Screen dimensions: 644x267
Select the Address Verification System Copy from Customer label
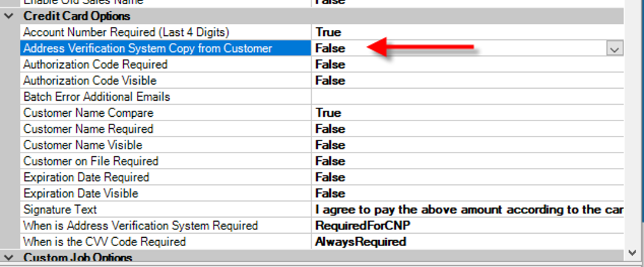point(148,48)
